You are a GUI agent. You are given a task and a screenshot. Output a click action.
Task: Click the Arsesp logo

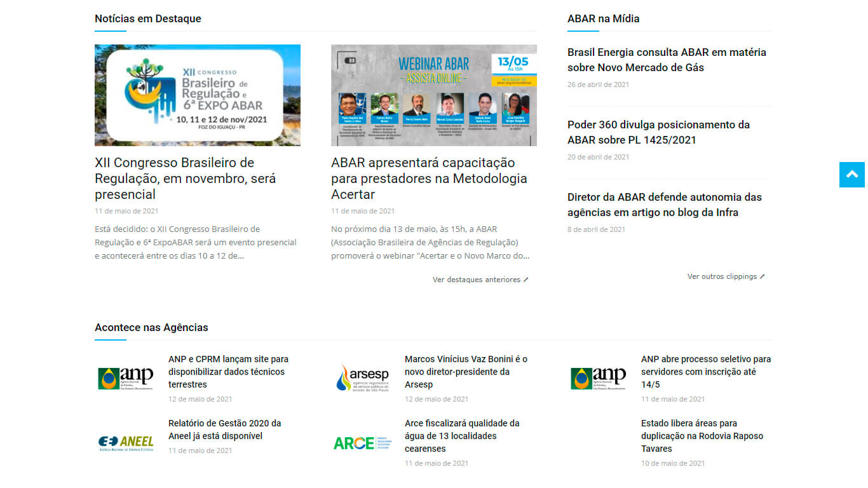click(362, 378)
